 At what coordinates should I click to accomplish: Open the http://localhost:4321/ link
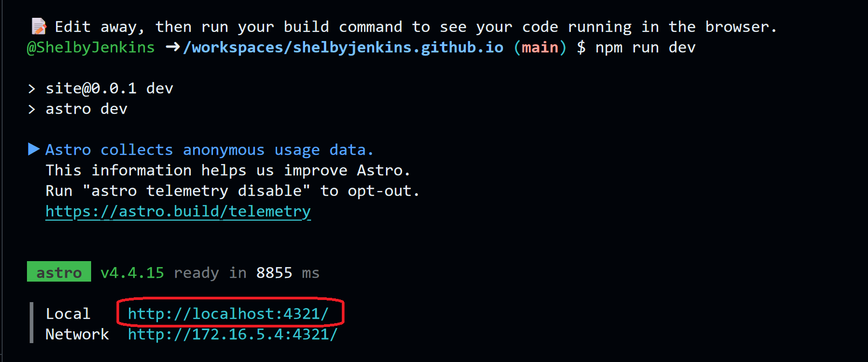tap(228, 314)
